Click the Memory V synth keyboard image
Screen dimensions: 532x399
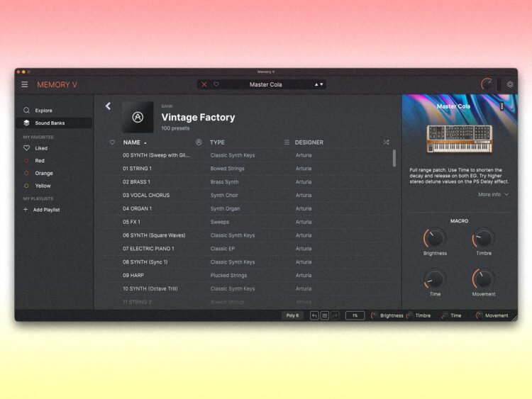coord(459,139)
